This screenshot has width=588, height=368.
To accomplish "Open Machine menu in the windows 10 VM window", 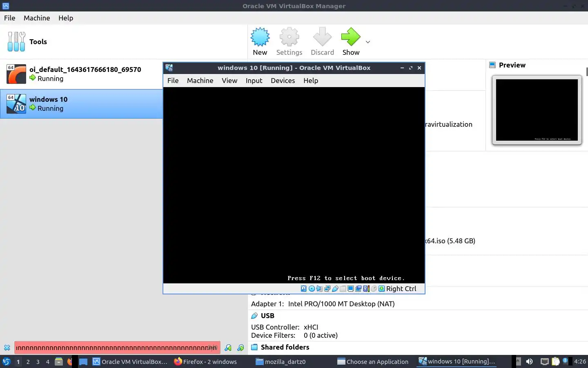I will pos(200,81).
